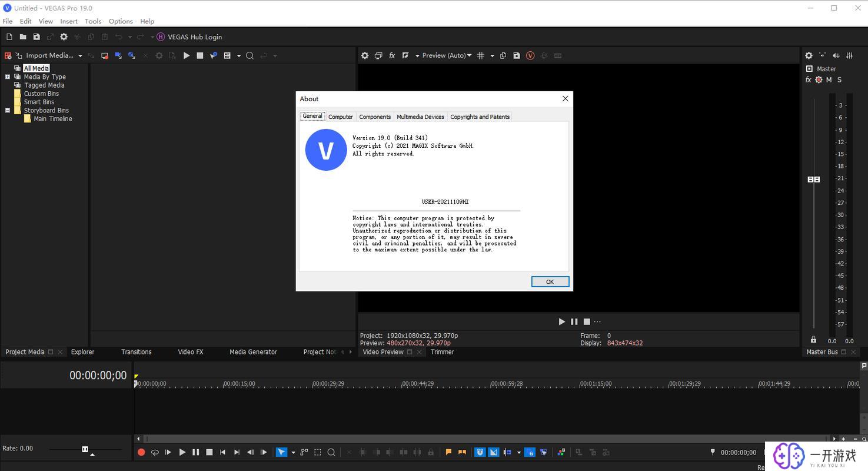868x471 pixels.
Task: Select the Main Timeline bin
Action: coord(53,119)
